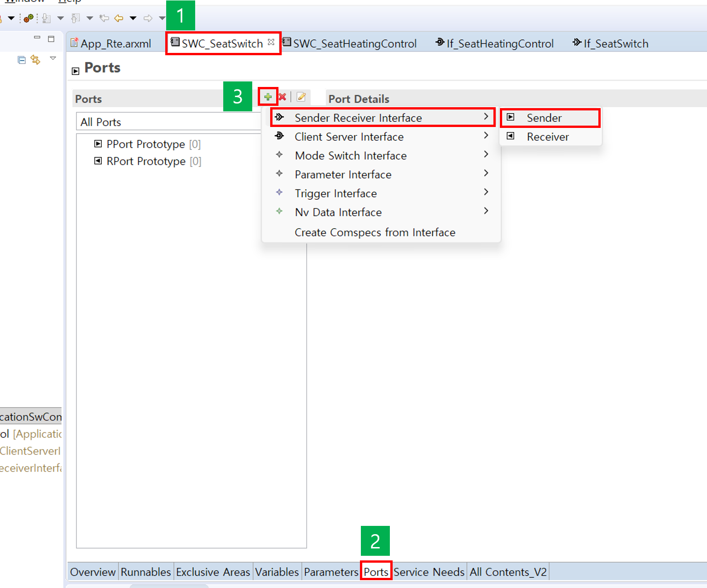Viewport: 707px width, 588px height.
Task: Select PPort Prototype in the ports tree
Action: tap(145, 144)
